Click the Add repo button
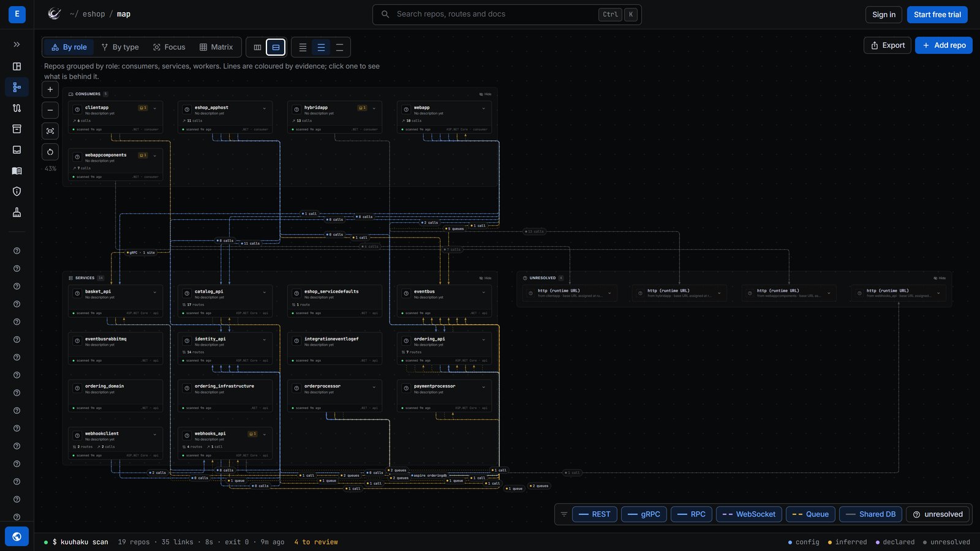 944,45
